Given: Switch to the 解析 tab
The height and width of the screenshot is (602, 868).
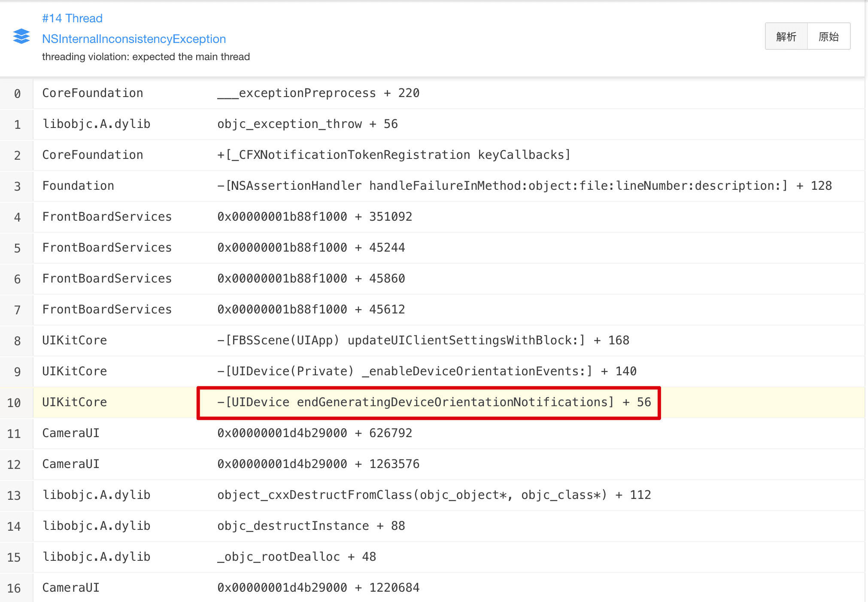Looking at the screenshot, I should point(786,36).
